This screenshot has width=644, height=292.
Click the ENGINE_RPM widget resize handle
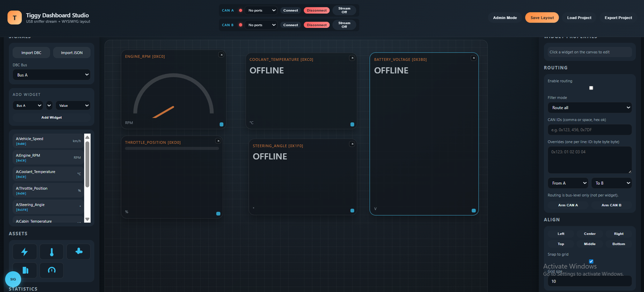pyautogui.click(x=221, y=124)
